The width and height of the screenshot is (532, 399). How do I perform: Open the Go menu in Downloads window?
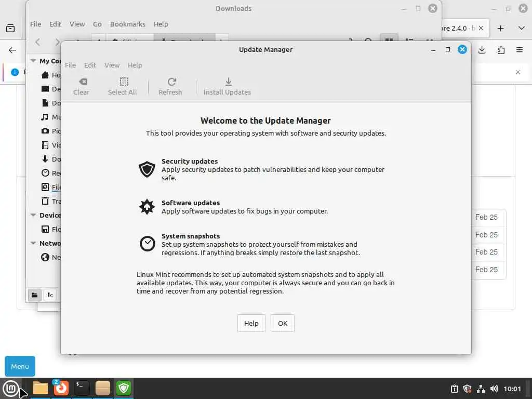tap(97, 24)
